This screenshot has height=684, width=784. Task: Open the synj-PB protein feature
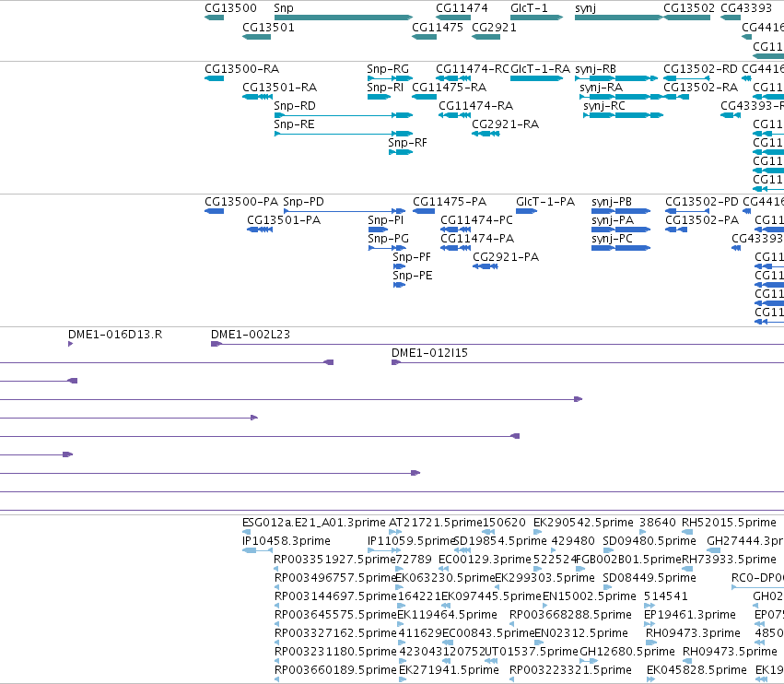click(621, 211)
